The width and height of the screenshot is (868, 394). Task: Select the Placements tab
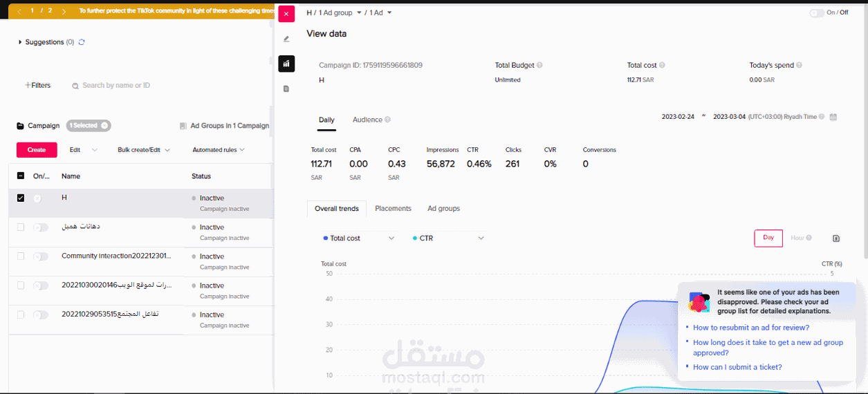(x=393, y=209)
